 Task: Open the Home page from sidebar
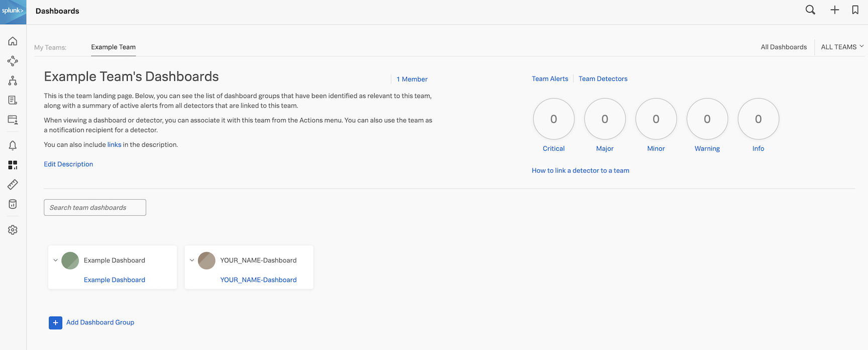[x=13, y=41]
